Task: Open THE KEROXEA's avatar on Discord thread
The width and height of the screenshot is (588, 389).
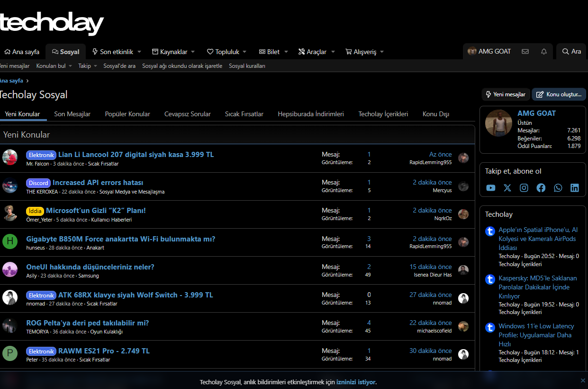Action: [10, 185]
